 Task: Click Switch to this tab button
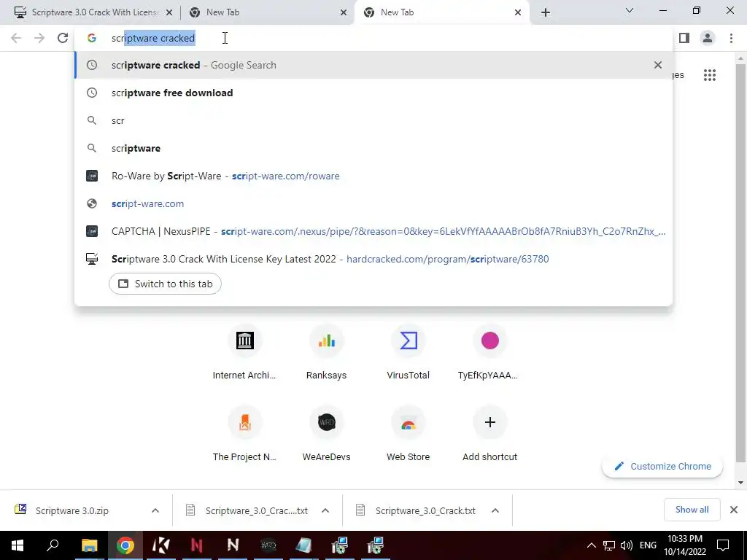(165, 284)
